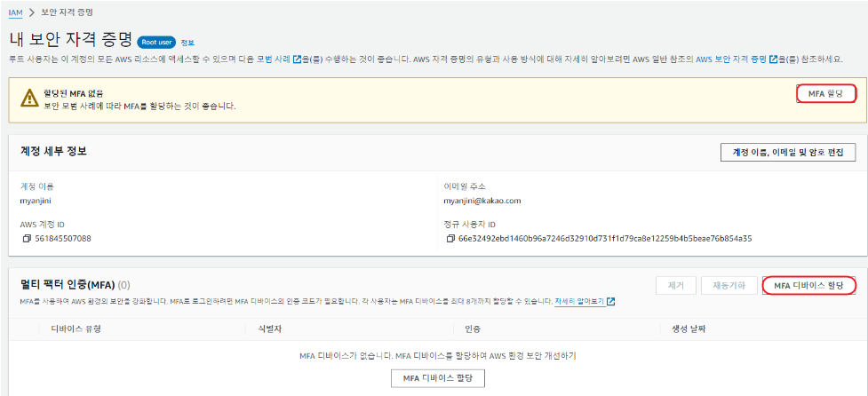Click external-link icon after AWS 보안 자격 증명
868x396 pixels.
click(773, 59)
